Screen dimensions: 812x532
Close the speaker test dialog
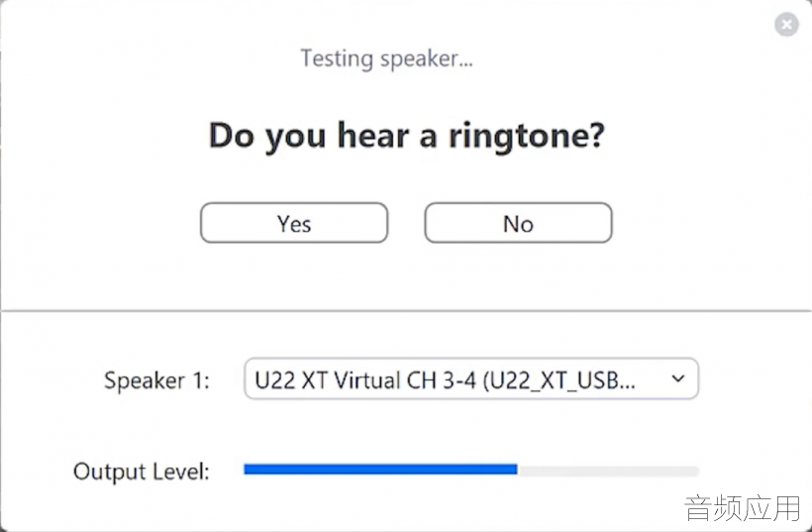pos(786,25)
